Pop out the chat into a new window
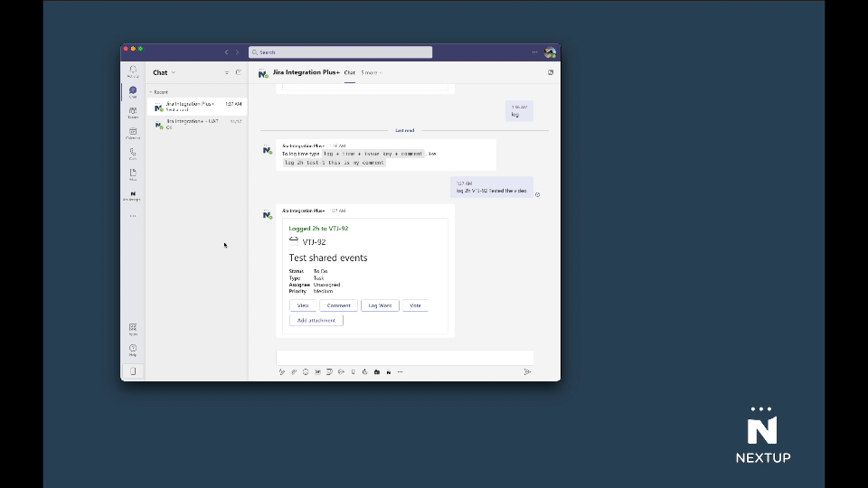Screen dimensions: 868x488 (x=551, y=72)
